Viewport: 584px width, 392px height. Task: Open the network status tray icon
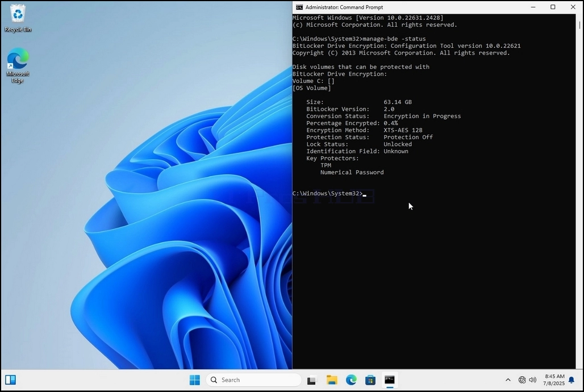click(x=522, y=380)
